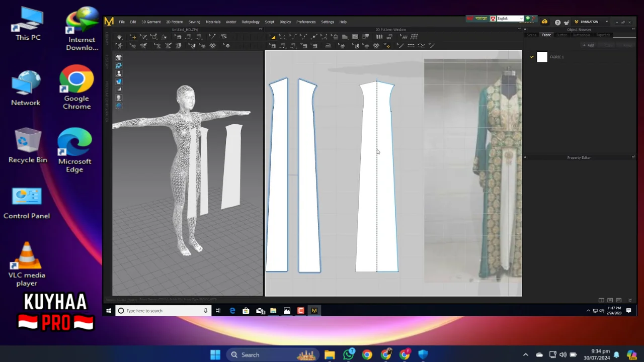The height and width of the screenshot is (362, 644).
Task: Open the Materials menu
Action: tap(213, 22)
